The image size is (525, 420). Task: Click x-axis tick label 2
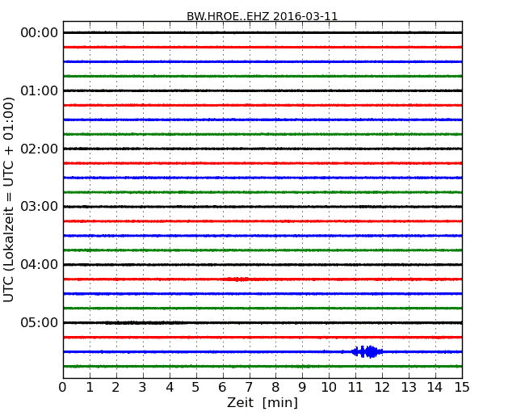[x=115, y=387]
